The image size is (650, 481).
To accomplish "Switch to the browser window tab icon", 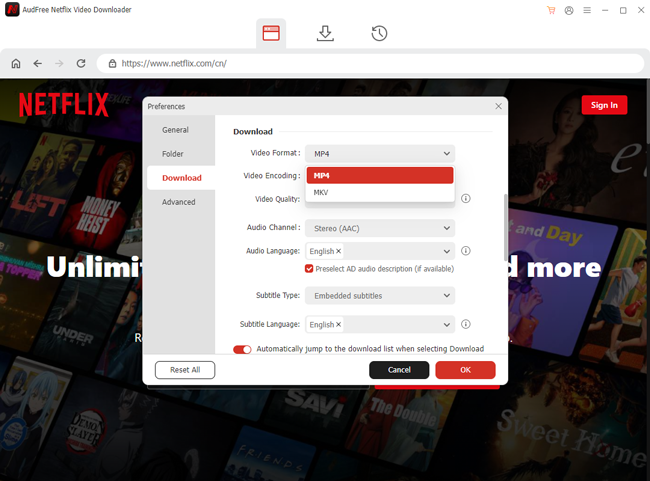I will click(x=271, y=33).
